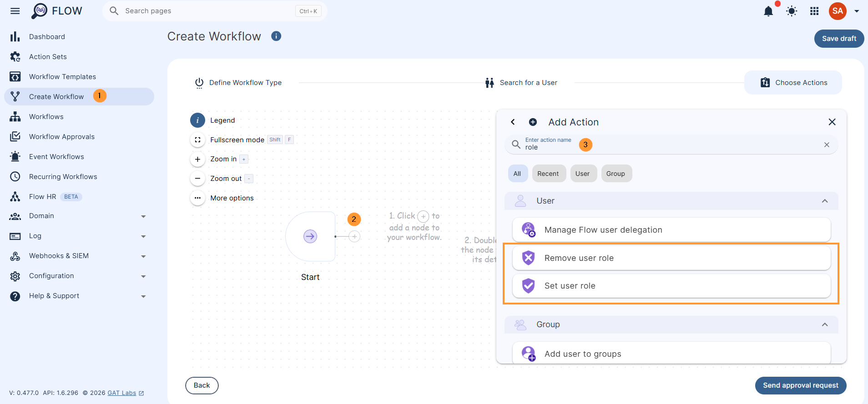
Task: Select the Group filter chip
Action: 616,174
